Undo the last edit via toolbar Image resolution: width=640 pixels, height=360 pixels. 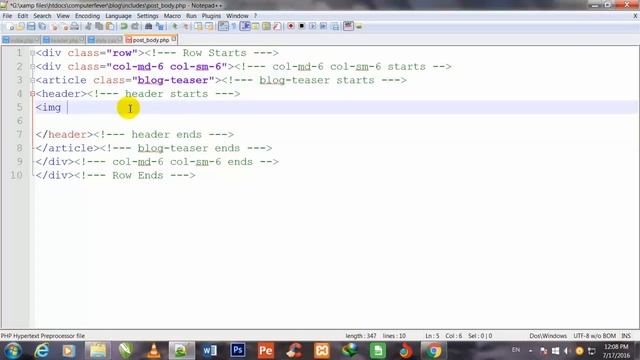124,27
